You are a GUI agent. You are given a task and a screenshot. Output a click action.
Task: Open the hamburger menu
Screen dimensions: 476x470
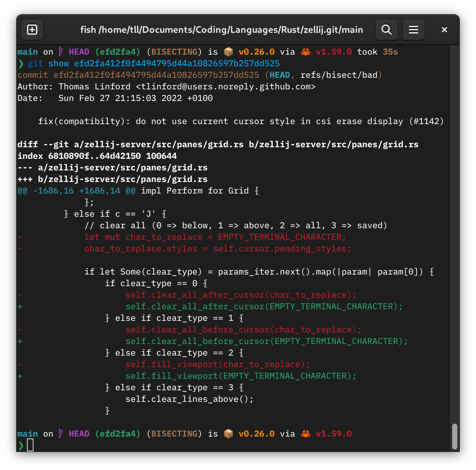tap(413, 30)
